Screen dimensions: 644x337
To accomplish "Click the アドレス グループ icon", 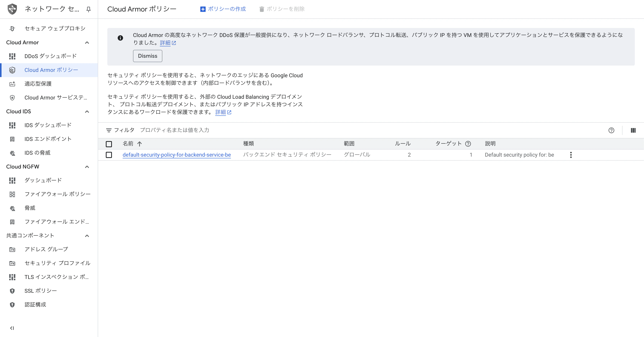I will [12, 249].
